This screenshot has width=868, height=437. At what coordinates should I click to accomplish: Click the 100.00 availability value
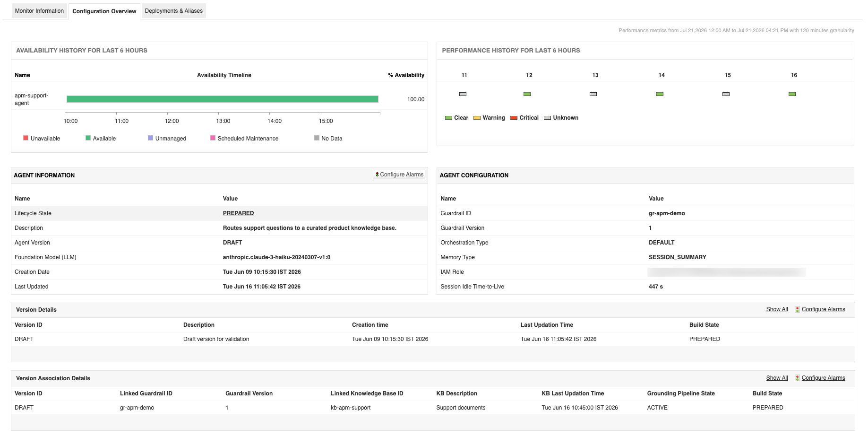pos(416,99)
